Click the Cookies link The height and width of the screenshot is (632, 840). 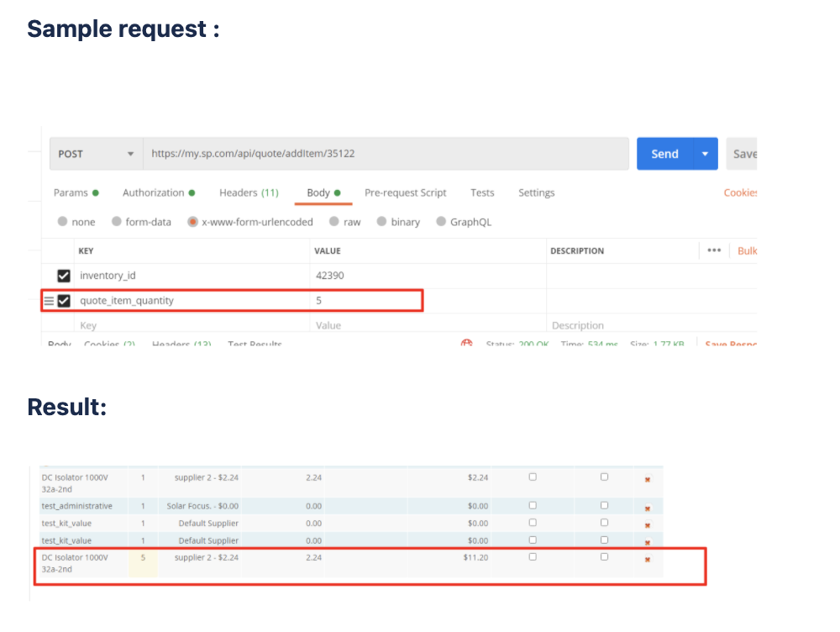point(740,192)
